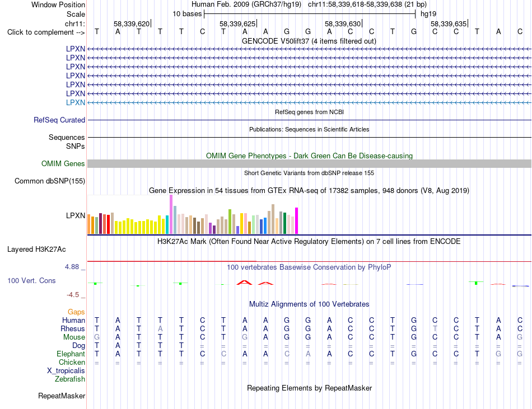
Task: Open the GTEx Gene Expression track title
Action: pos(309,190)
